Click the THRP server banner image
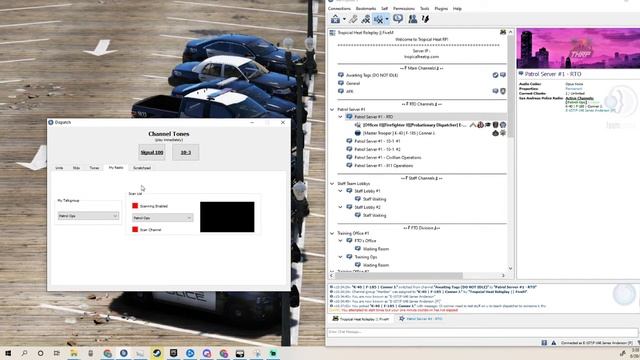The width and height of the screenshot is (640, 360). pyautogui.click(x=578, y=48)
